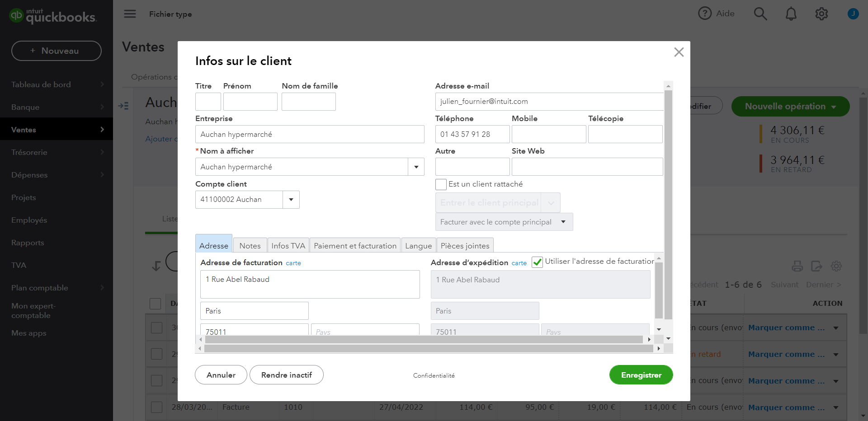Image resolution: width=868 pixels, height=421 pixels.
Task: Switch to the Infos TVA tab
Action: coord(288,246)
